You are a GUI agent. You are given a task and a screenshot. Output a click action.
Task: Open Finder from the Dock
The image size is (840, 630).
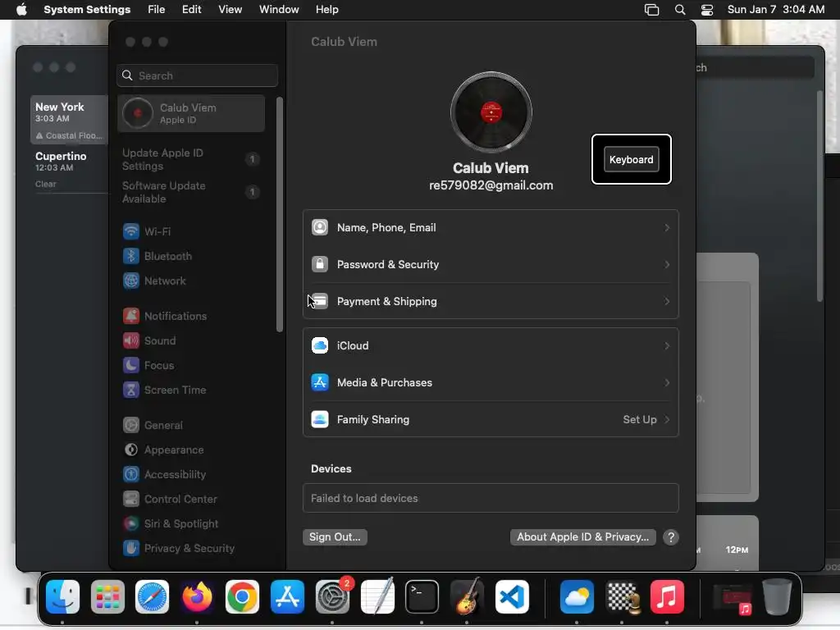pos(62,596)
